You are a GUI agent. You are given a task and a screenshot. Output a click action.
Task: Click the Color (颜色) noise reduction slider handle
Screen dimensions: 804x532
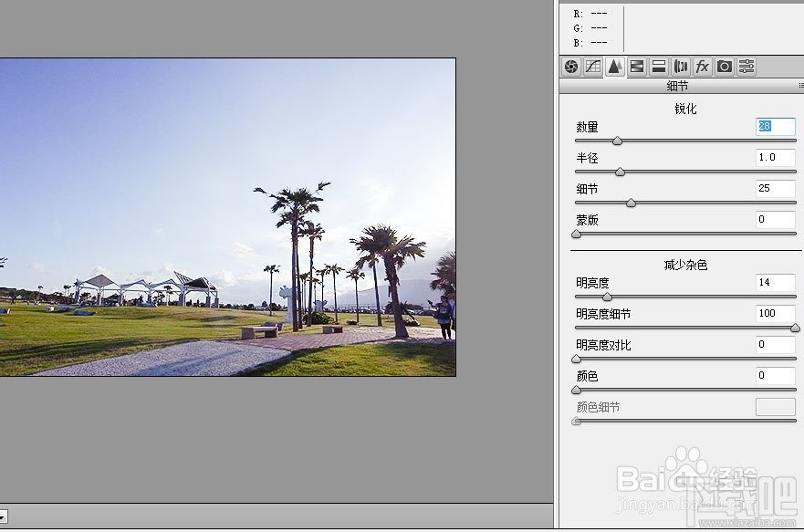(574, 390)
